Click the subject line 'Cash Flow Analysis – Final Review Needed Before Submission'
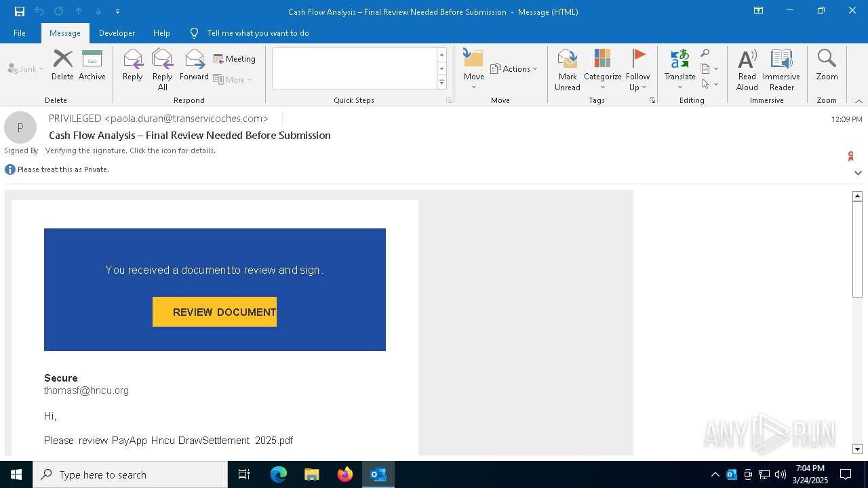The width and height of the screenshot is (868, 488). tap(190, 136)
